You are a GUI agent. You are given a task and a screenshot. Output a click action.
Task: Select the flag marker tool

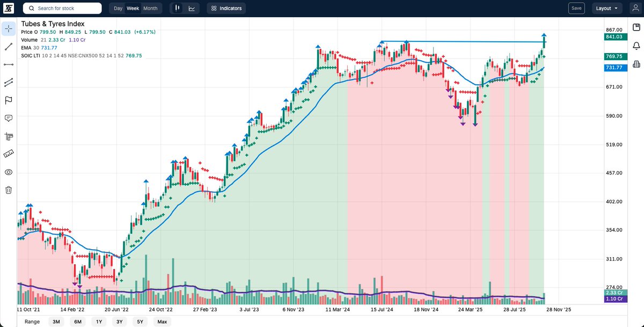(9, 100)
